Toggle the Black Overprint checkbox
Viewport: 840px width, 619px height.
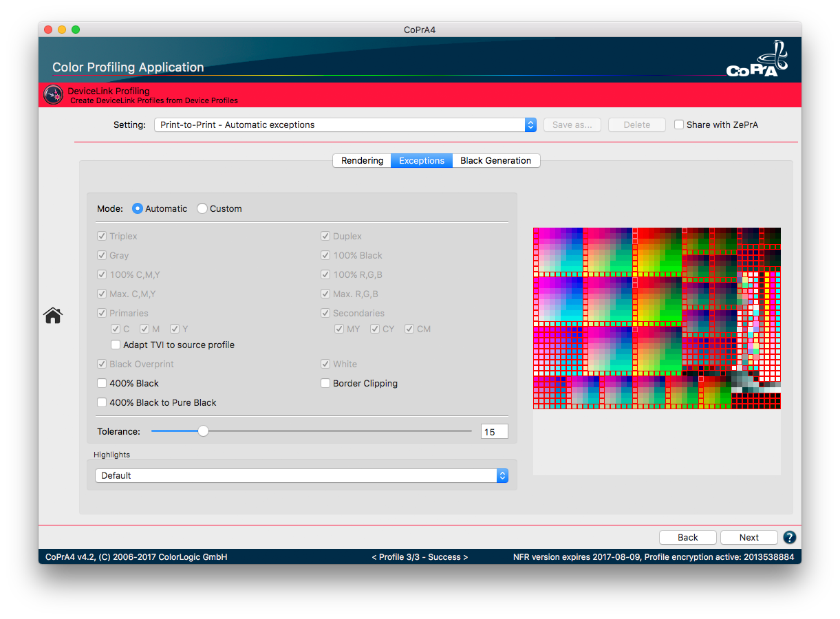[x=102, y=364]
